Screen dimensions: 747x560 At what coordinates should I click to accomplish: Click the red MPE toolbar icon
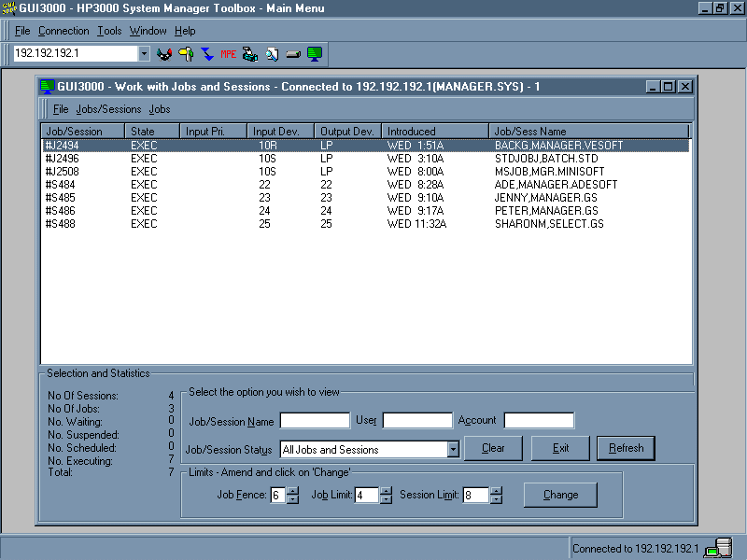pyautogui.click(x=228, y=54)
